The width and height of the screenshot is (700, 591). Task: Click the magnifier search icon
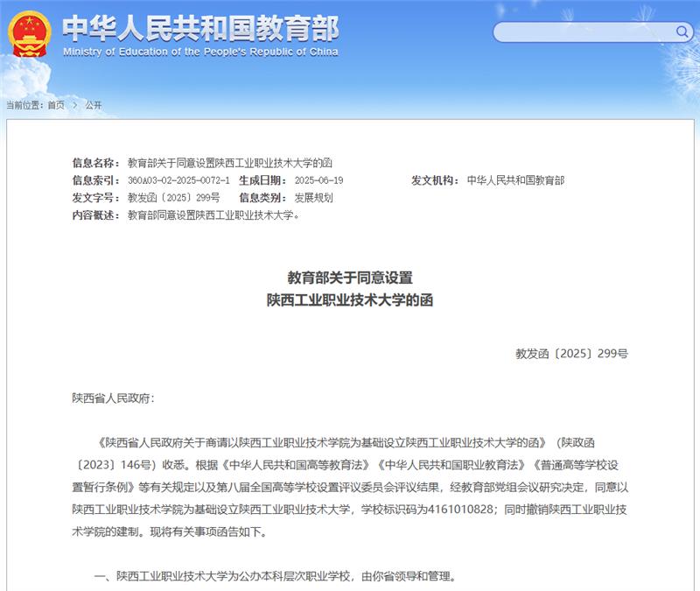[x=682, y=32]
